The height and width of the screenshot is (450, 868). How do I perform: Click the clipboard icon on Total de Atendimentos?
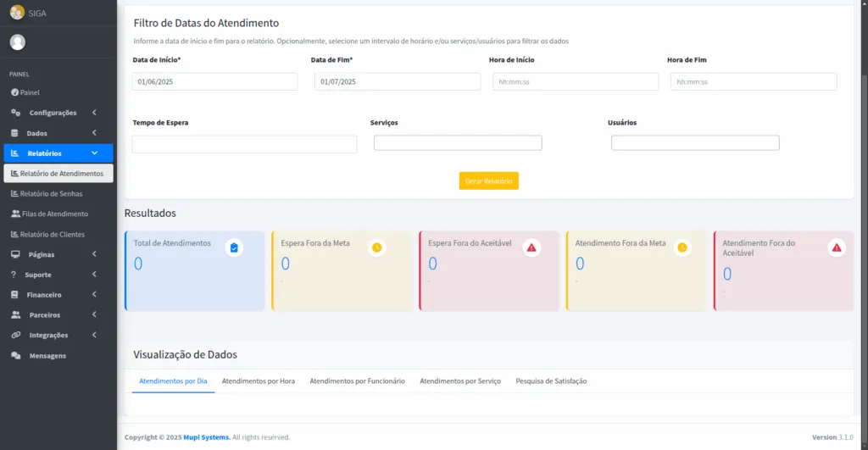pos(234,247)
